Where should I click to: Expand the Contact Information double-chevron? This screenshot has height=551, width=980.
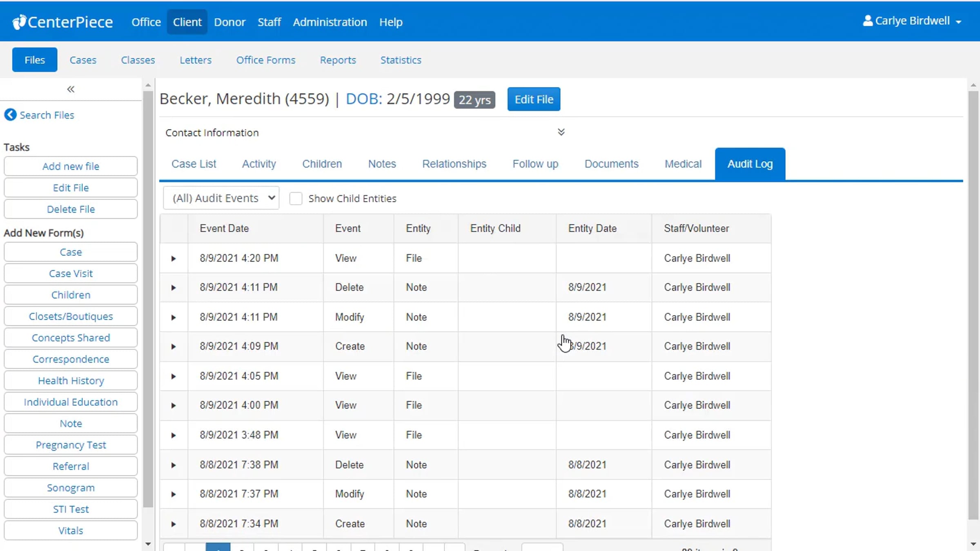pyautogui.click(x=561, y=132)
